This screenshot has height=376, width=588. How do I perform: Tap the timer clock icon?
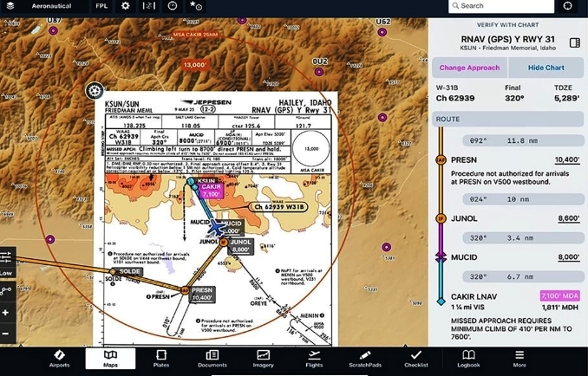point(173,6)
